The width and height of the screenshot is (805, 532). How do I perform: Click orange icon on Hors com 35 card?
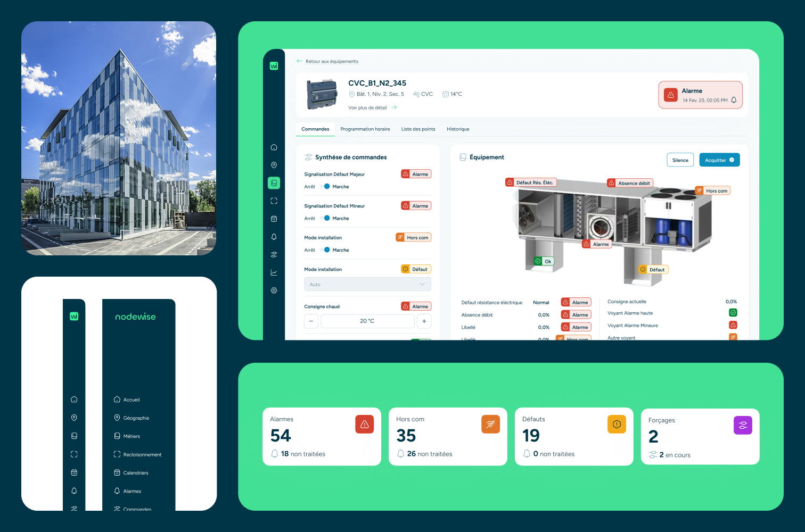coord(490,424)
